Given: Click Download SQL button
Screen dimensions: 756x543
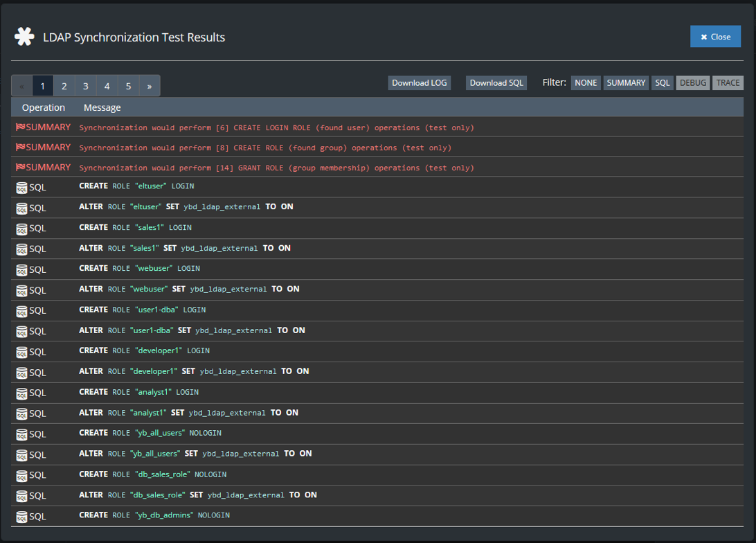Looking at the screenshot, I should [496, 83].
